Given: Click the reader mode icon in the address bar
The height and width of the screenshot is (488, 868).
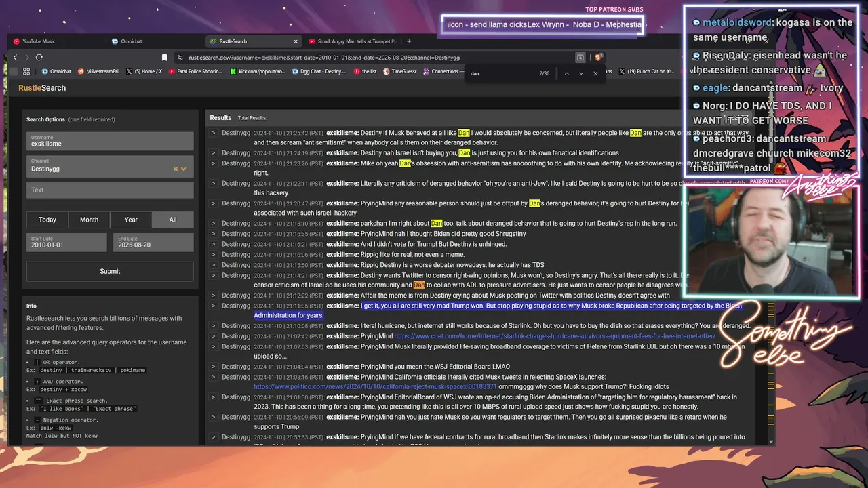Looking at the screenshot, I should pos(580,58).
